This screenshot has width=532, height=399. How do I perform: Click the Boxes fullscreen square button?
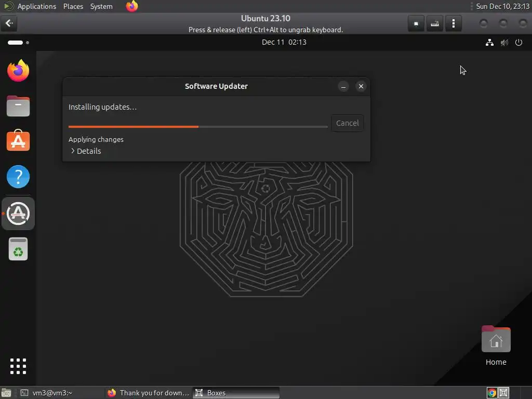pyautogui.click(x=416, y=23)
